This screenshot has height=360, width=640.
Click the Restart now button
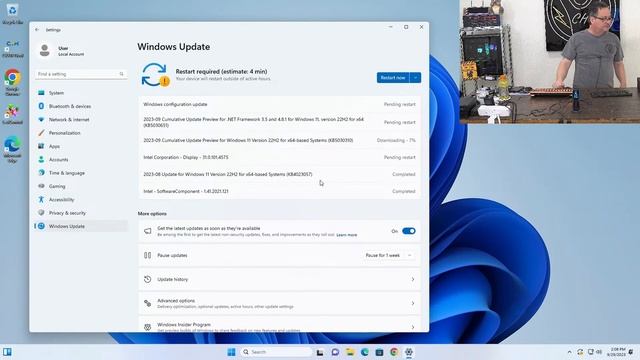393,78
